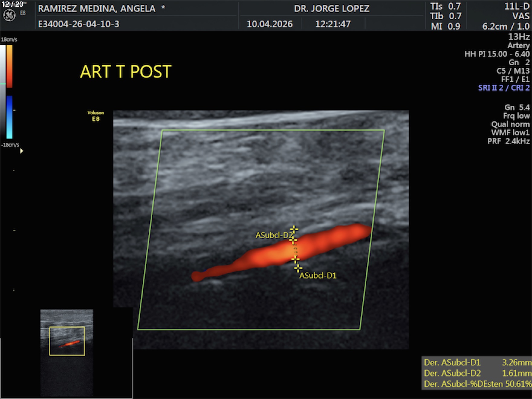Click the topmost caliper cross marker

(294, 229)
